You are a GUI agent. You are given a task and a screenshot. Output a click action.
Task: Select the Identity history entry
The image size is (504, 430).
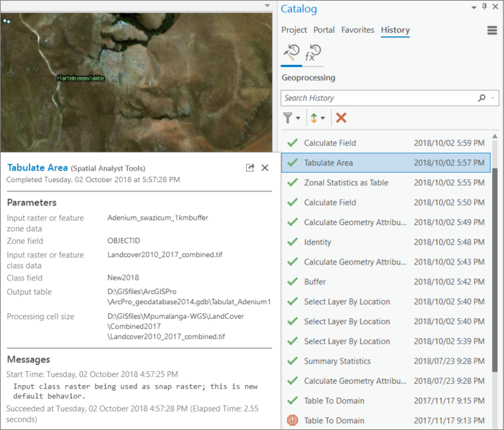point(386,242)
